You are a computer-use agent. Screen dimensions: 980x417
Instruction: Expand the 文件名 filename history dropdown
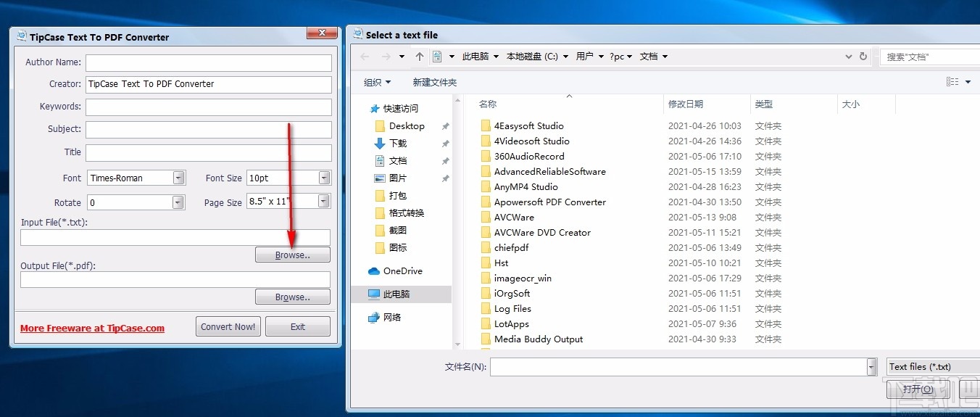pos(871,367)
